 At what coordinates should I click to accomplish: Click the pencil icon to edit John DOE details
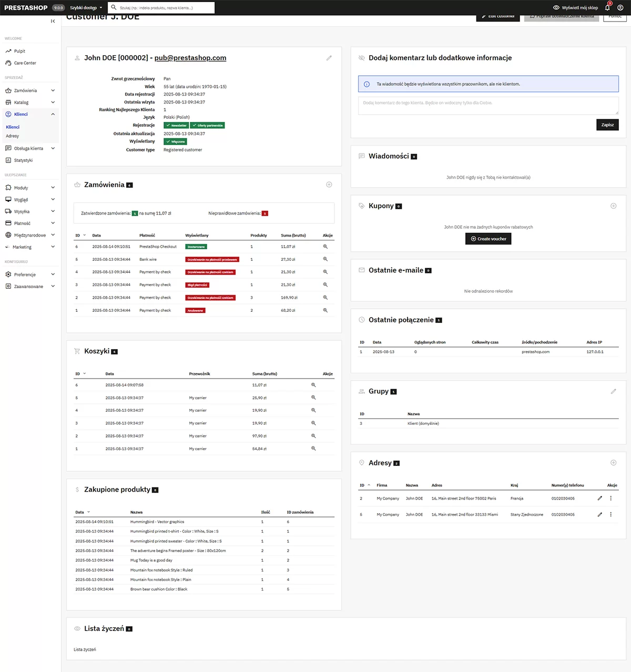[329, 58]
